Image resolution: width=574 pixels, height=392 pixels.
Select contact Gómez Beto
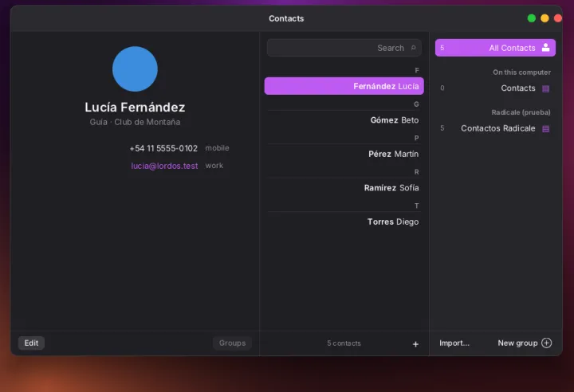pyautogui.click(x=344, y=120)
